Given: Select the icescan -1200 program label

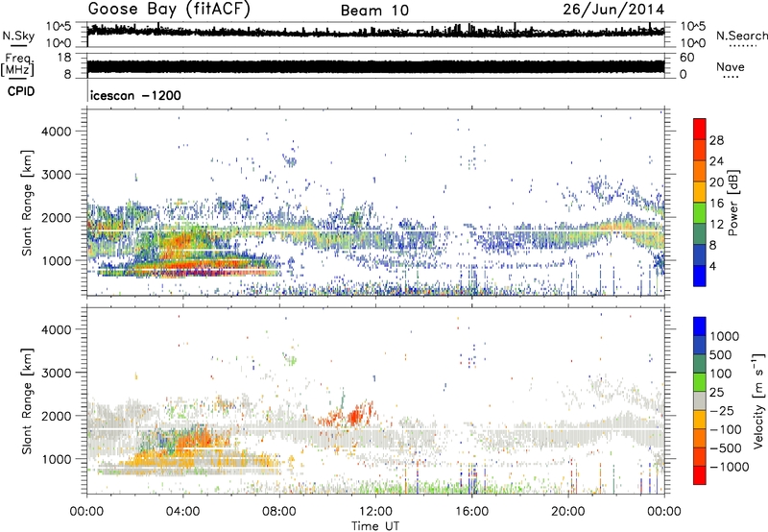Looking at the screenshot, I should click(135, 95).
